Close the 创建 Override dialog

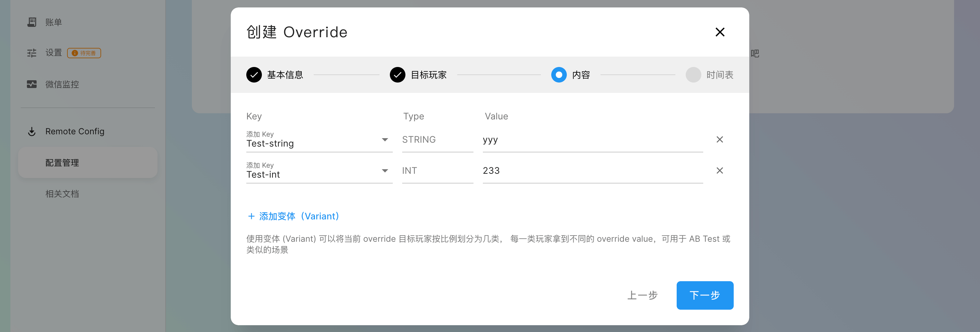(x=720, y=32)
